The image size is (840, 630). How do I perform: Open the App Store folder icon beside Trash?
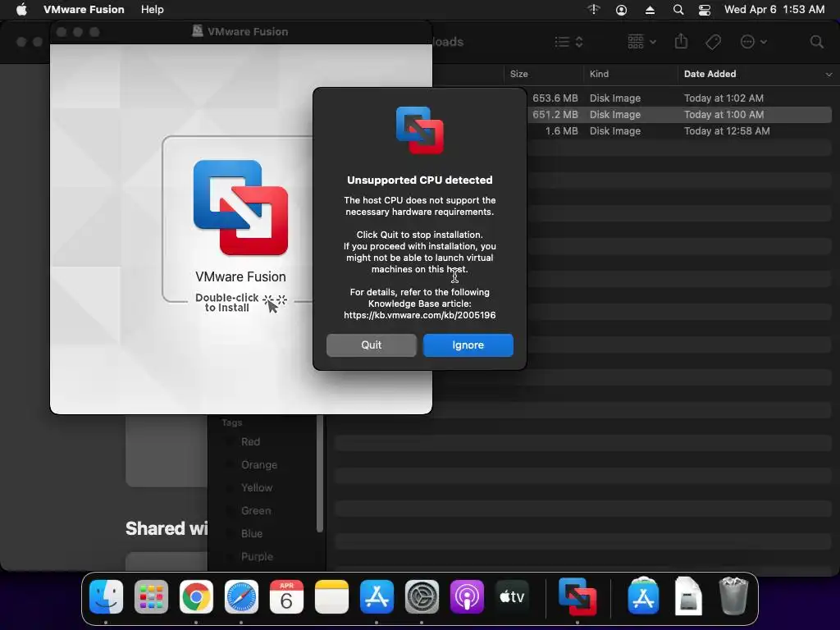(x=643, y=596)
